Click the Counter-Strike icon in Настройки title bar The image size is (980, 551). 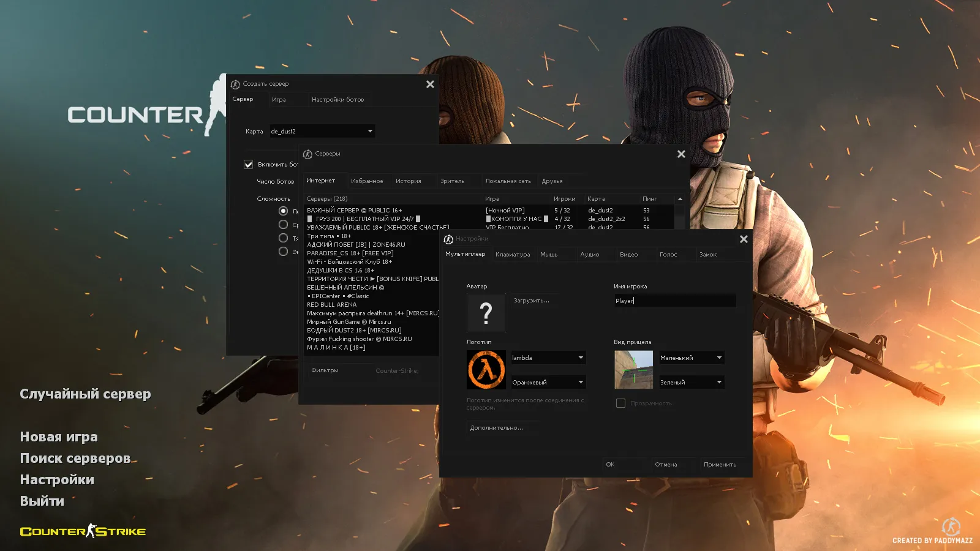pos(448,239)
